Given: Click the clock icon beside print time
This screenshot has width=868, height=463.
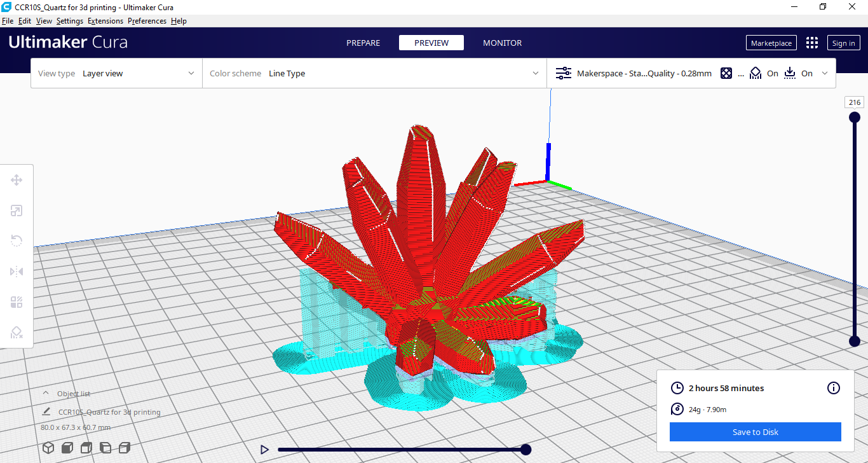Looking at the screenshot, I should 677,388.
